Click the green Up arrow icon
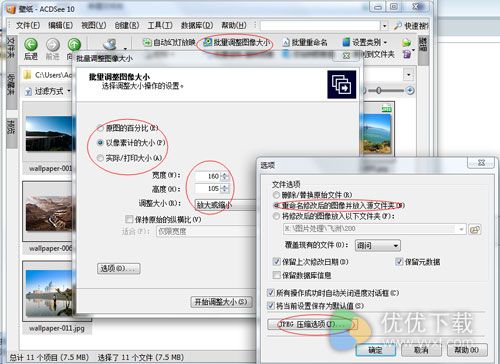Image resolution: width=500 pixels, height=364 pixels. click(74, 45)
